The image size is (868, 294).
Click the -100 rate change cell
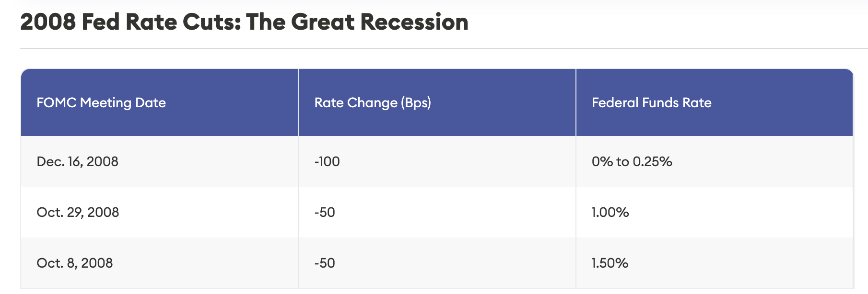click(x=327, y=161)
